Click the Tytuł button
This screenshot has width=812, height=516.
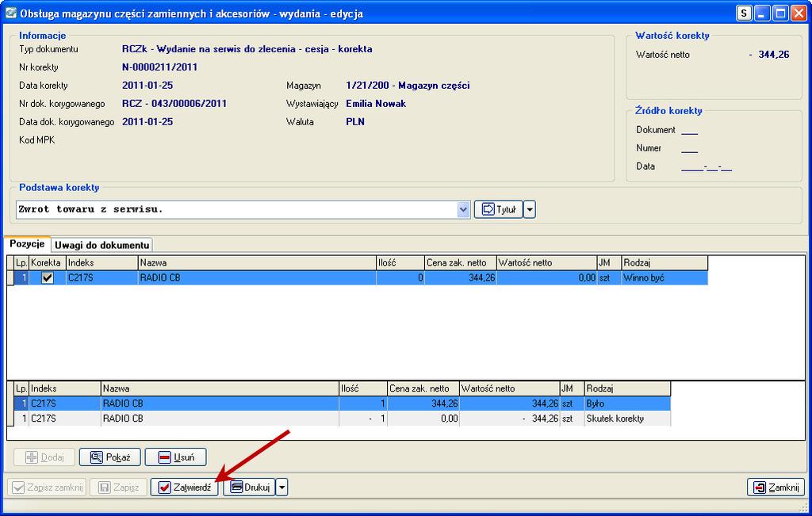click(498, 209)
